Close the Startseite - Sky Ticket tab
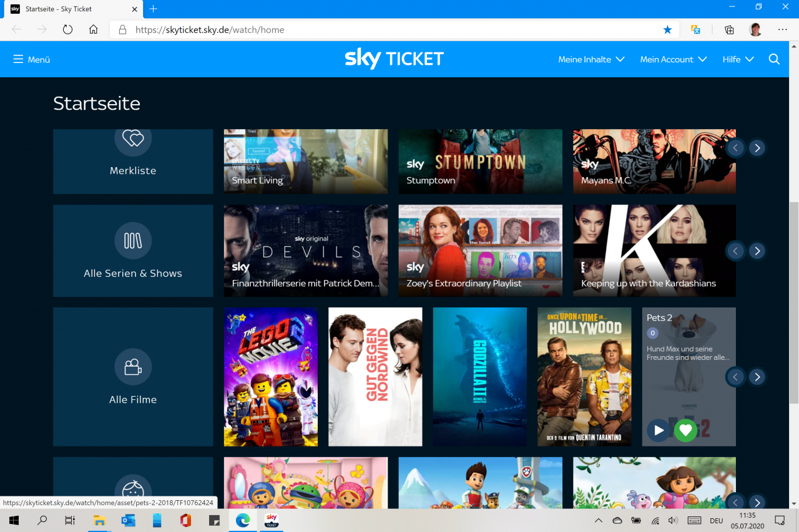 135,9
